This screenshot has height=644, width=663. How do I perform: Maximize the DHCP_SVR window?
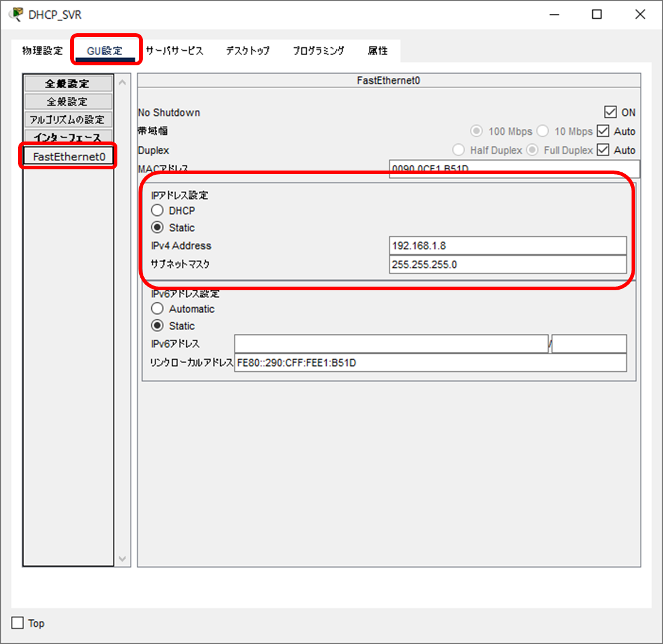point(596,15)
